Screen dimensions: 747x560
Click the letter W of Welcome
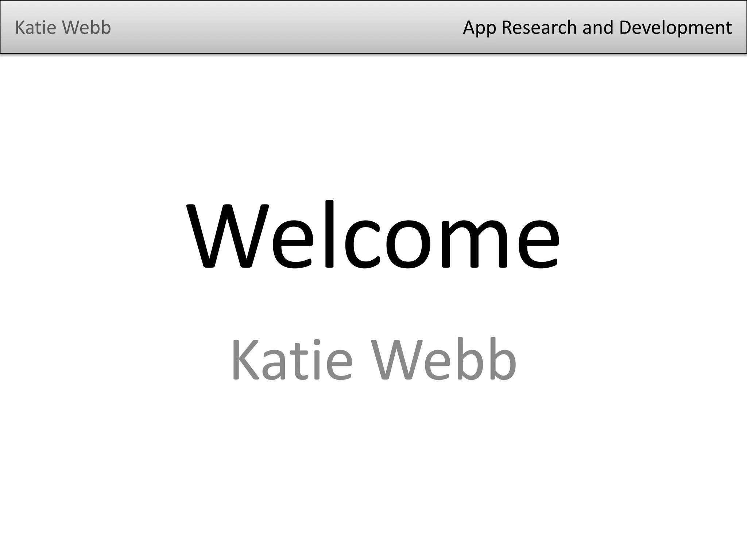click(228, 236)
